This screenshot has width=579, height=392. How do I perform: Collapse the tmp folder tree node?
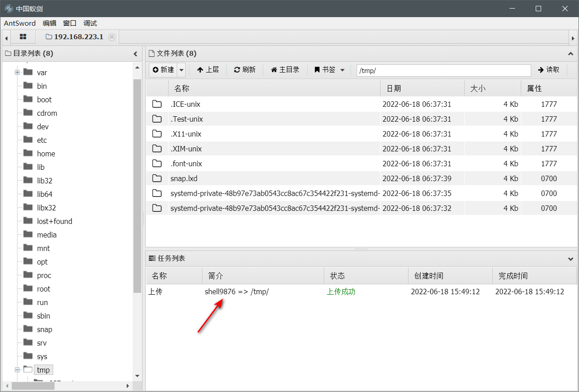tap(17, 370)
